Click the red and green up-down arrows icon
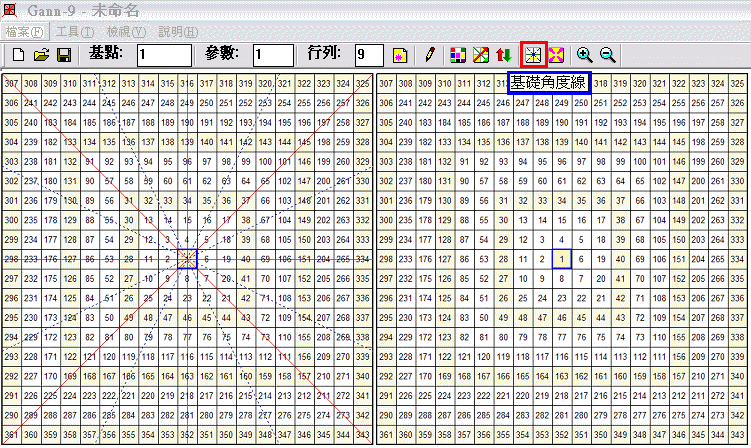This screenshot has width=751, height=448. pos(504,55)
